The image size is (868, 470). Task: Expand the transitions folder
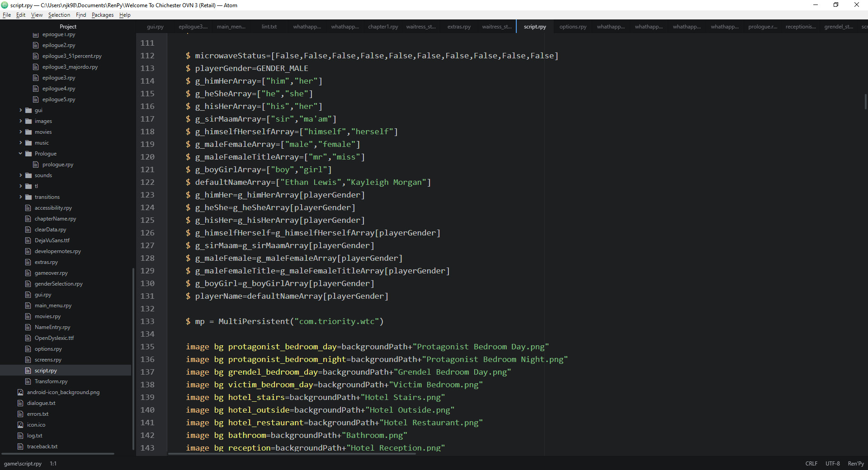click(x=20, y=197)
